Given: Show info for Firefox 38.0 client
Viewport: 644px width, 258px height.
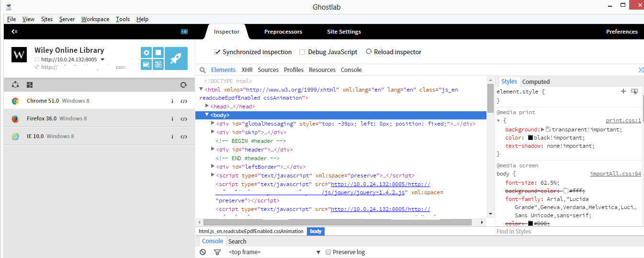Looking at the screenshot, I should click(172, 119).
